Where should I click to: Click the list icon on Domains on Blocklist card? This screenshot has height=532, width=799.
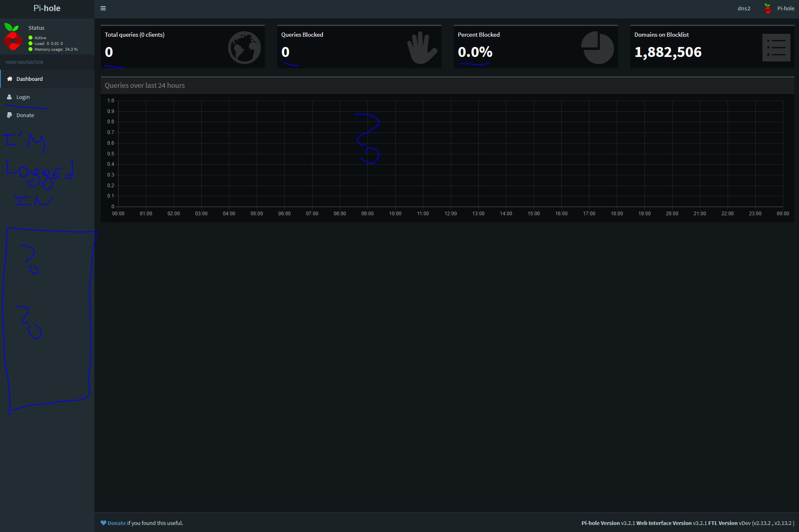tap(776, 47)
